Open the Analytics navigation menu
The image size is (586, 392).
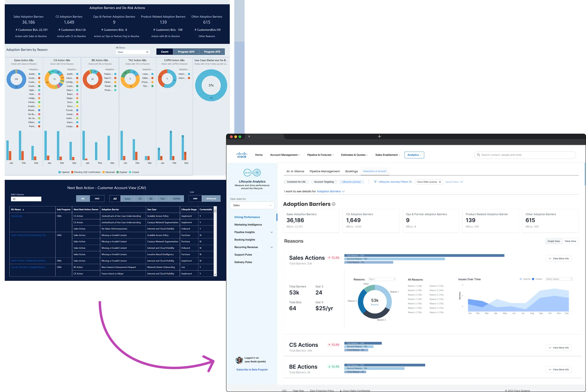[x=414, y=155]
